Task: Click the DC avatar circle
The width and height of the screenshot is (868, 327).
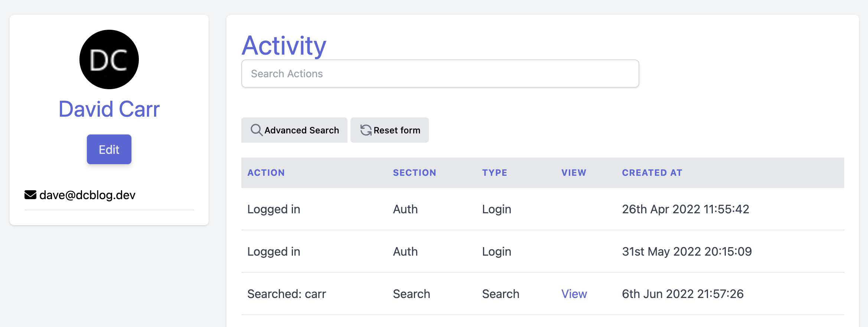Action: (x=109, y=59)
